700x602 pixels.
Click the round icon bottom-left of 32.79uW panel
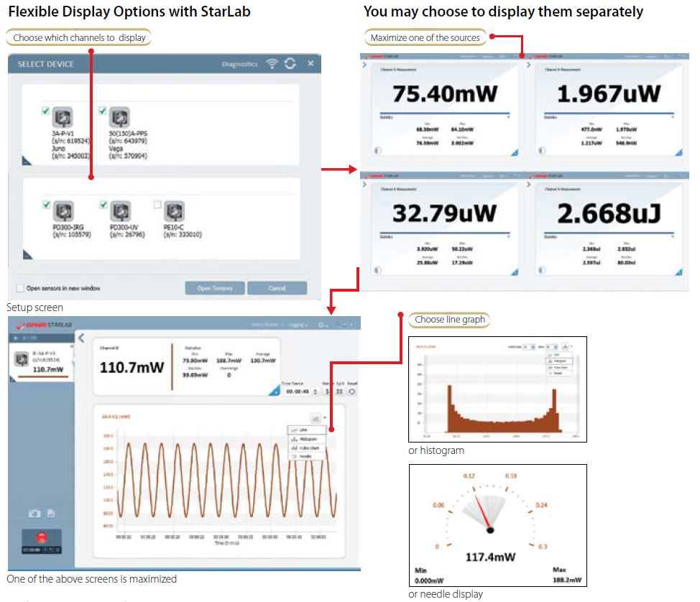point(378,270)
